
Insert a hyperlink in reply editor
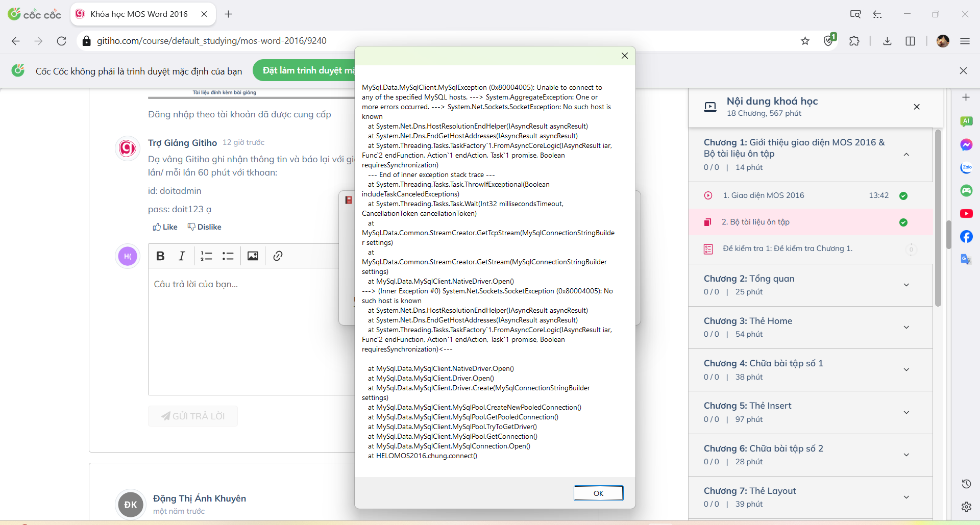click(x=278, y=256)
